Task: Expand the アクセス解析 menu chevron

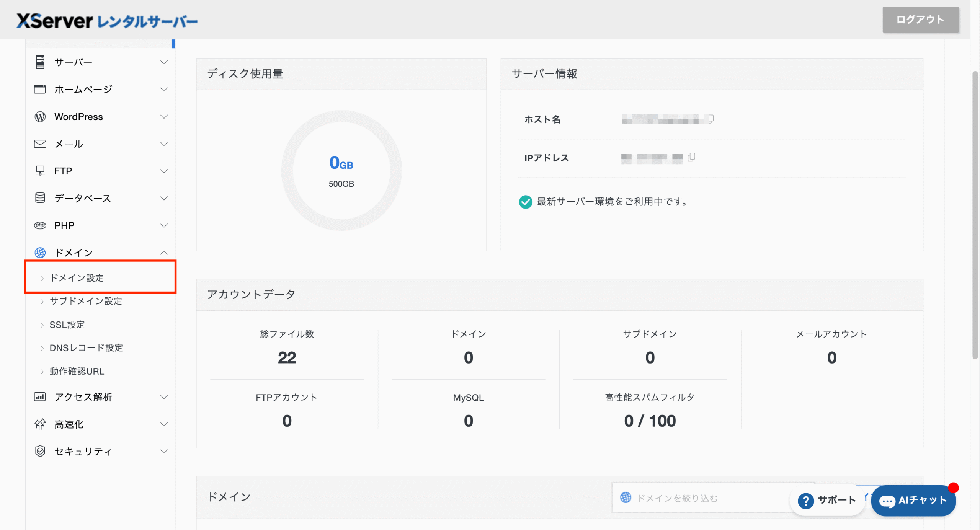Action: coord(164,397)
